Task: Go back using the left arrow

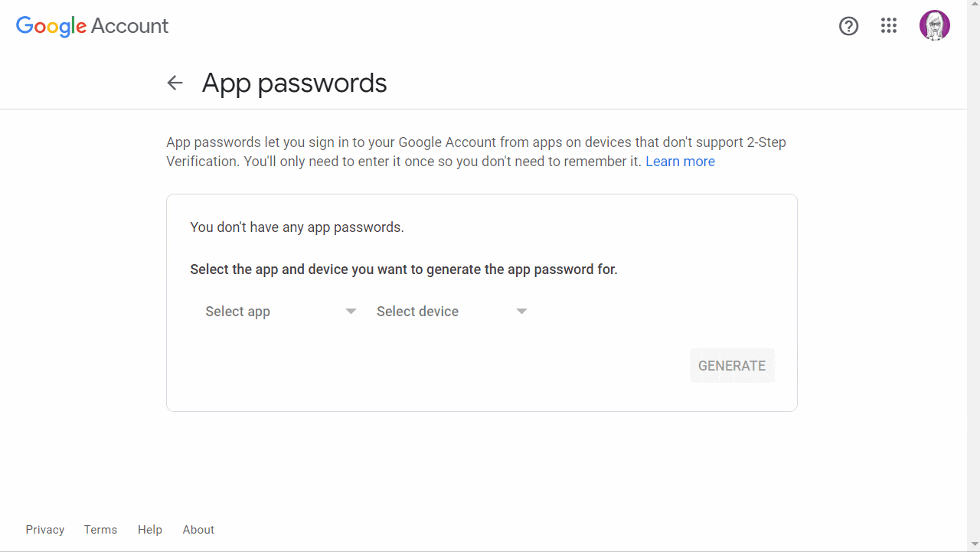Action: [x=175, y=83]
